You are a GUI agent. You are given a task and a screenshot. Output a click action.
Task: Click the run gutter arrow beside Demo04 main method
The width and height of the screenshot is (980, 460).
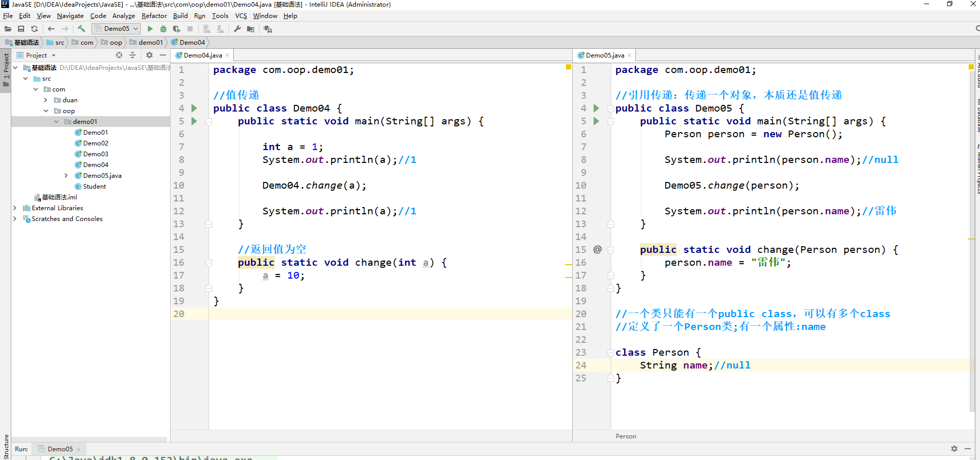[x=194, y=121]
